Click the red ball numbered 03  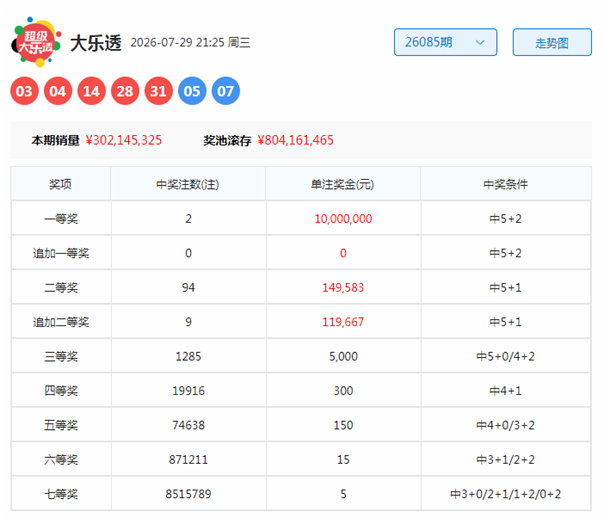pyautogui.click(x=24, y=91)
